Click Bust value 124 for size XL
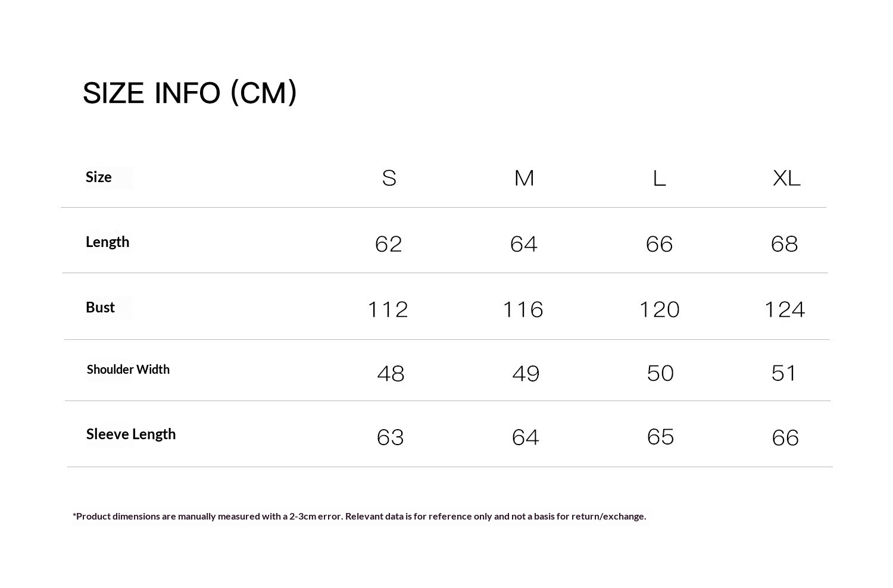893x588 pixels. 784,309
